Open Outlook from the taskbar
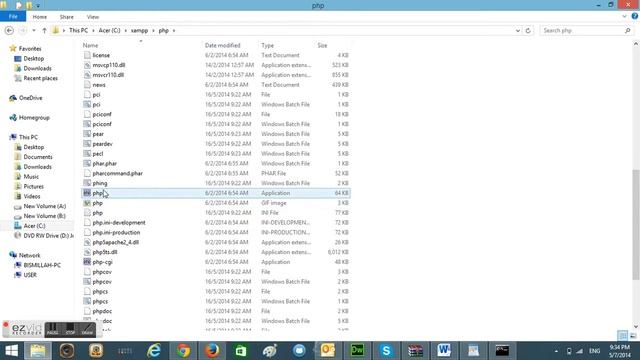 328,351
